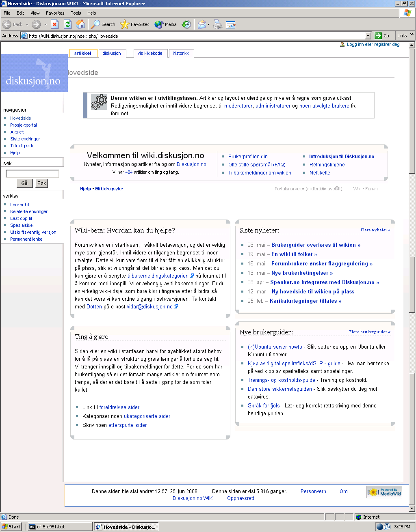Click Utskriftsvennlig versjon link
The image size is (416, 532).
point(33,232)
